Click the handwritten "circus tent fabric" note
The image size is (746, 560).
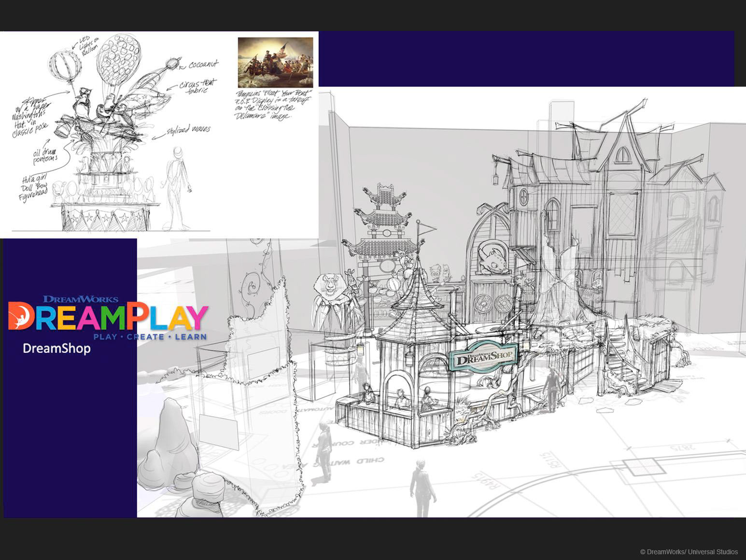point(198,87)
